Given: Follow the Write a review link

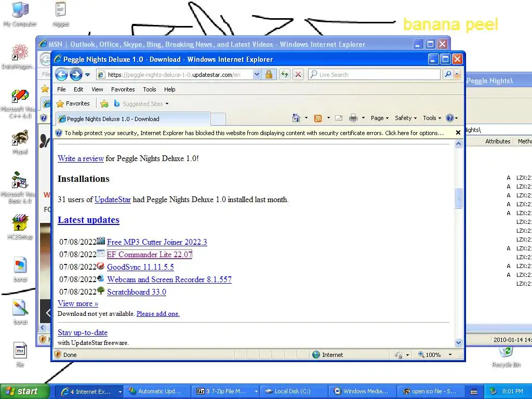Looking at the screenshot, I should click(x=81, y=158).
